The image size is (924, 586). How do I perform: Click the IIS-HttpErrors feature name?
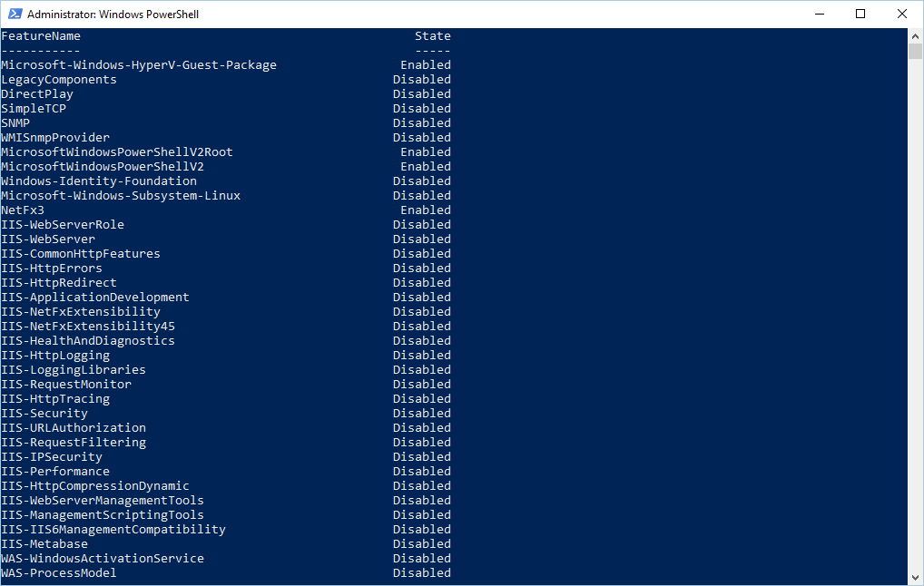[x=52, y=268]
